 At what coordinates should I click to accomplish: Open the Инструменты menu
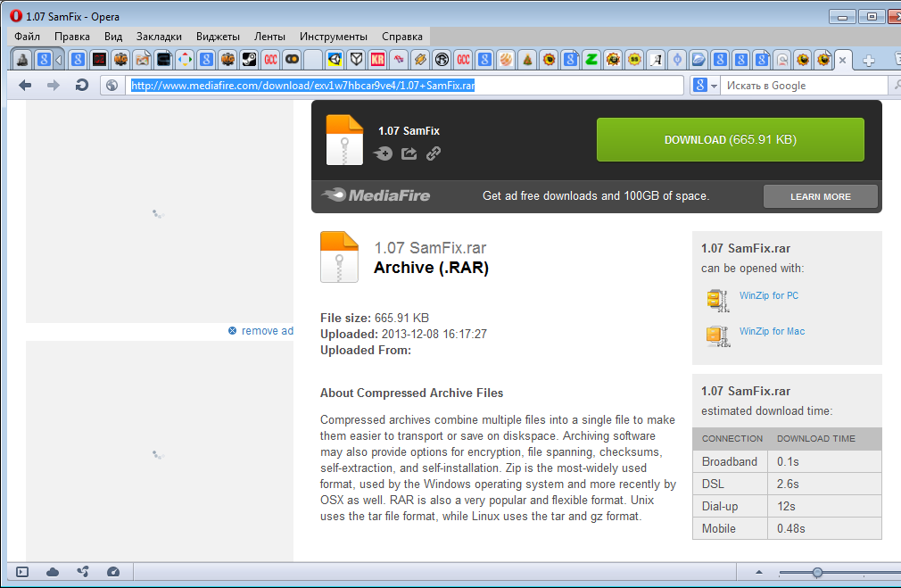334,37
